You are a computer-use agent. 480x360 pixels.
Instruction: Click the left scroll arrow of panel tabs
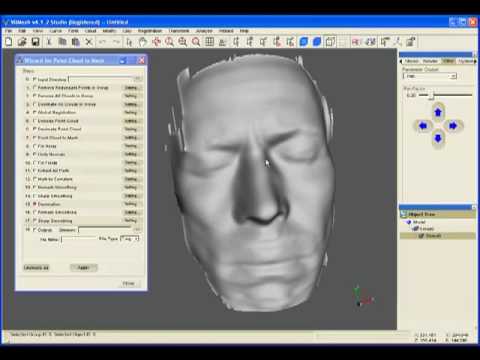click(x=401, y=61)
